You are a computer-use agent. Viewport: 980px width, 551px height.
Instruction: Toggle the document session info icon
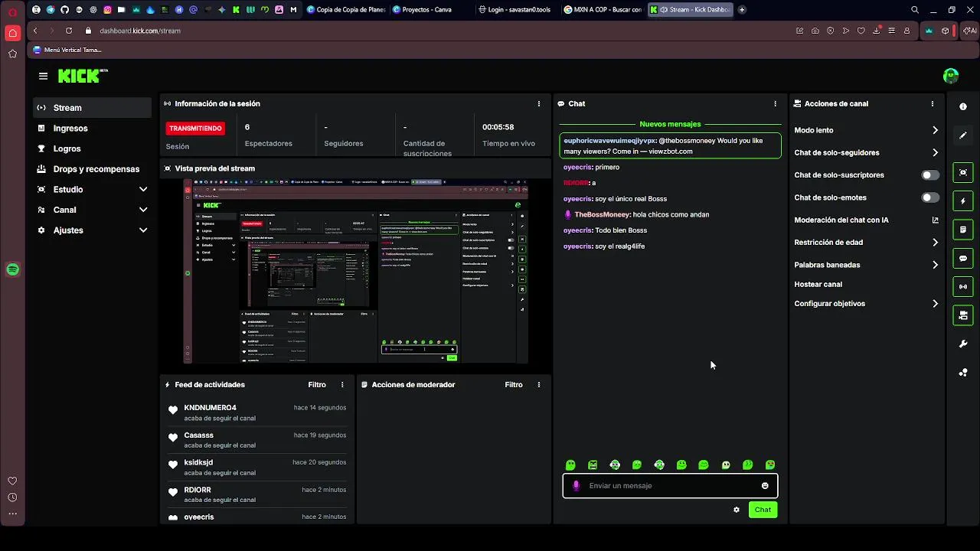963,230
